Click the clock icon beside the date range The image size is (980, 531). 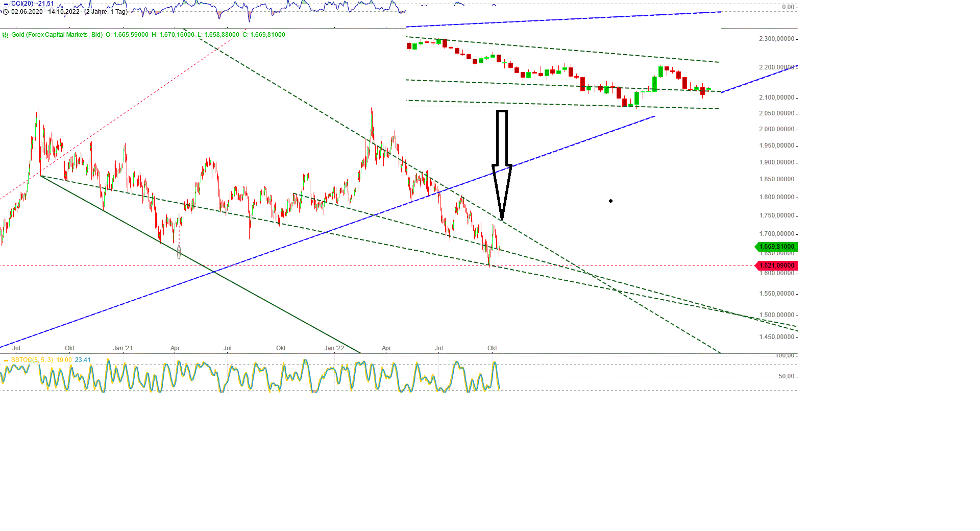point(5,11)
